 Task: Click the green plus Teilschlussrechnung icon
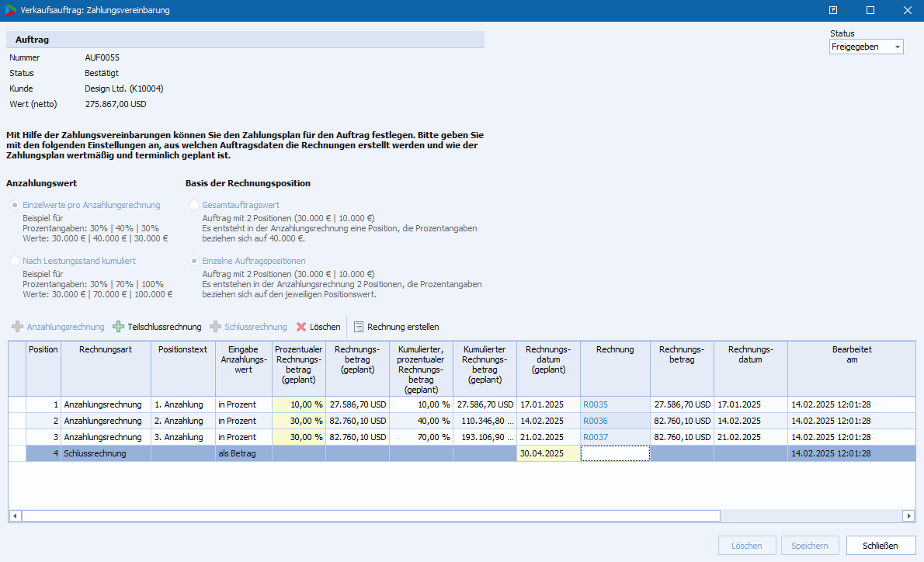[x=118, y=327]
